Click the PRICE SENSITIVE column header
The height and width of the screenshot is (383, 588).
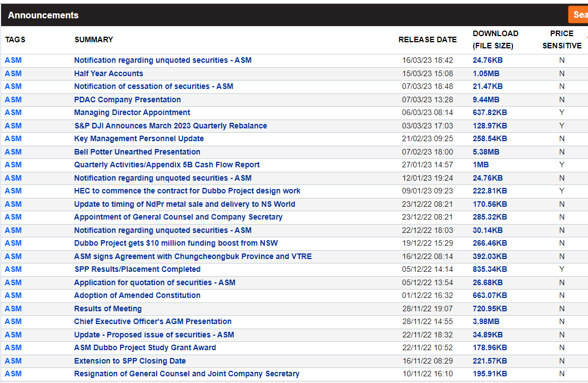(562, 39)
